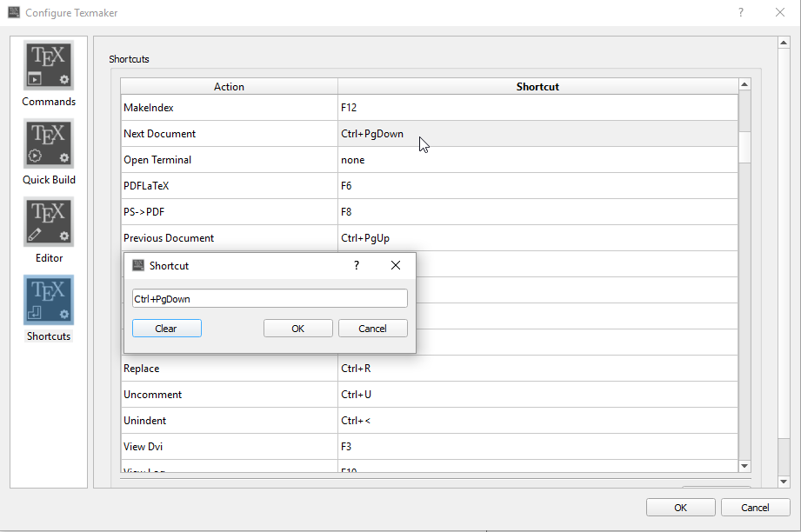Select the PS->PDF action cell
The image size is (801, 532).
pyautogui.click(x=229, y=212)
